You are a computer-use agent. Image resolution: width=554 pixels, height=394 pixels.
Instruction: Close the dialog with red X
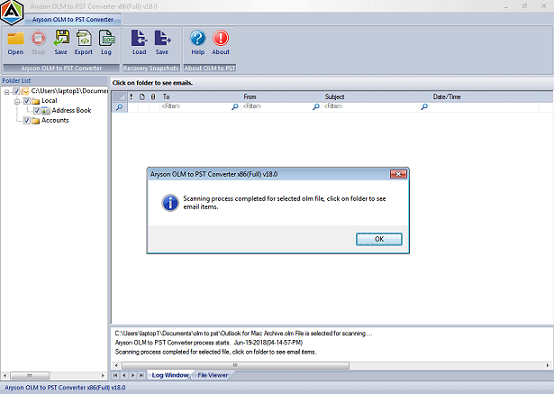coord(398,174)
